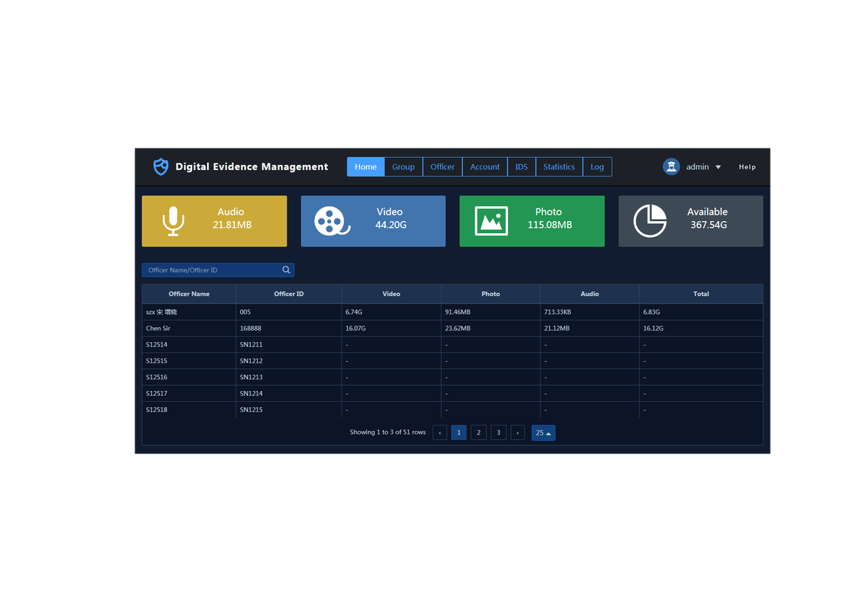Open the rows-per-page 25 dropdown
The height and width of the screenshot is (605, 868).
[543, 432]
